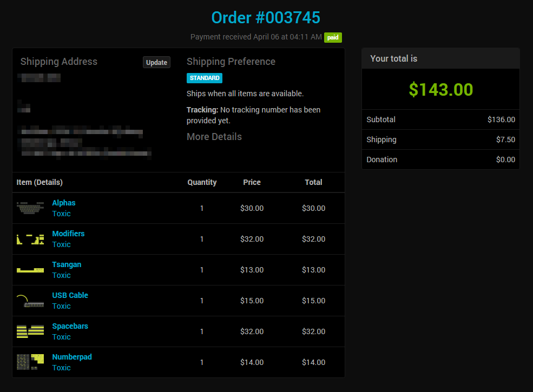This screenshot has height=392, width=533.
Task: Click the Subtotal value $136.00
Action: [502, 119]
